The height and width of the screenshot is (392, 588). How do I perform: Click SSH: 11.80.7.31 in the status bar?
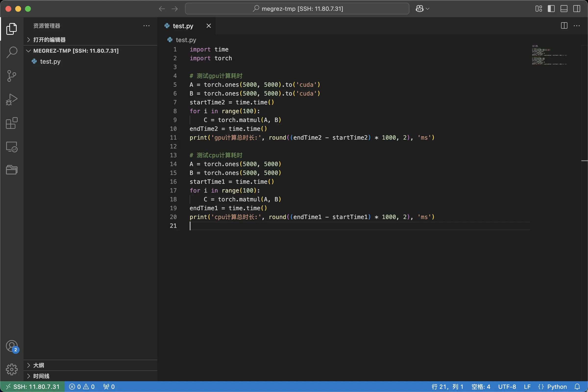[x=33, y=386]
